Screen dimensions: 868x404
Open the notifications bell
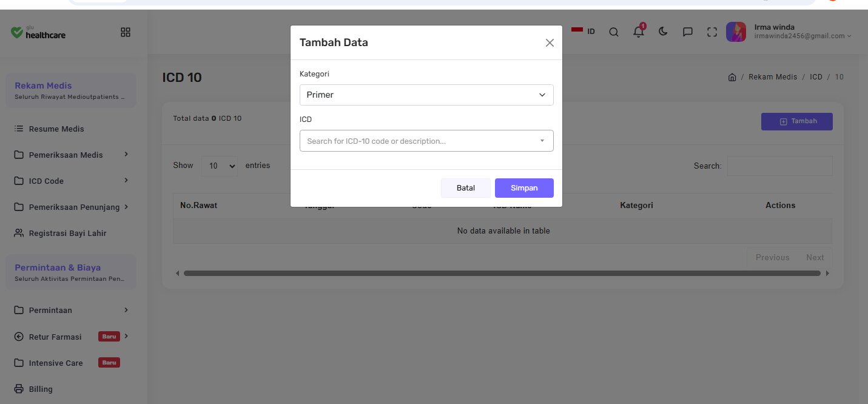pos(639,32)
